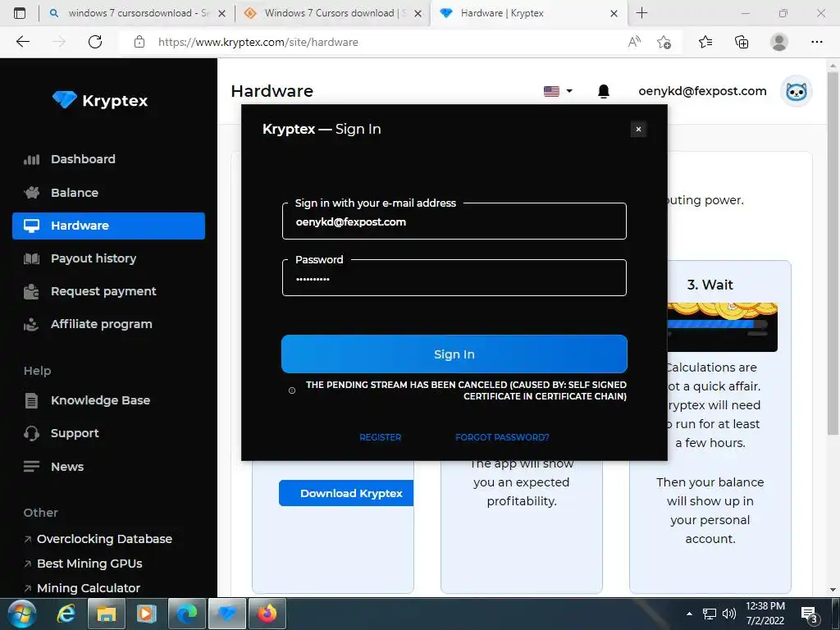Click the Balance piggy bank icon
This screenshot has width=840, height=630.
(32, 192)
